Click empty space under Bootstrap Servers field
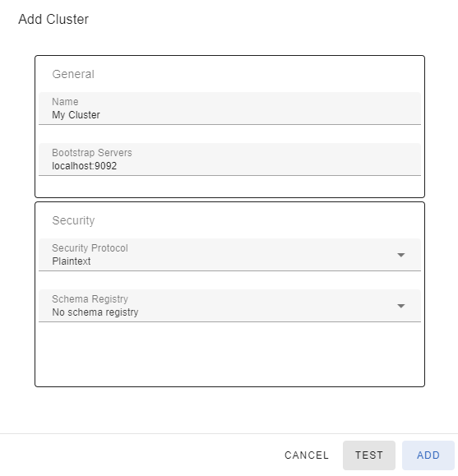The image size is (458, 476). (x=229, y=186)
